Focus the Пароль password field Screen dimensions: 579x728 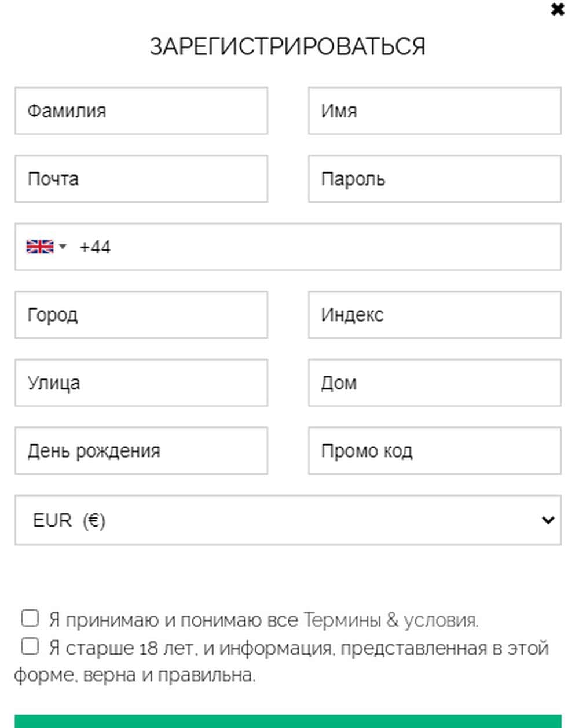pos(434,179)
